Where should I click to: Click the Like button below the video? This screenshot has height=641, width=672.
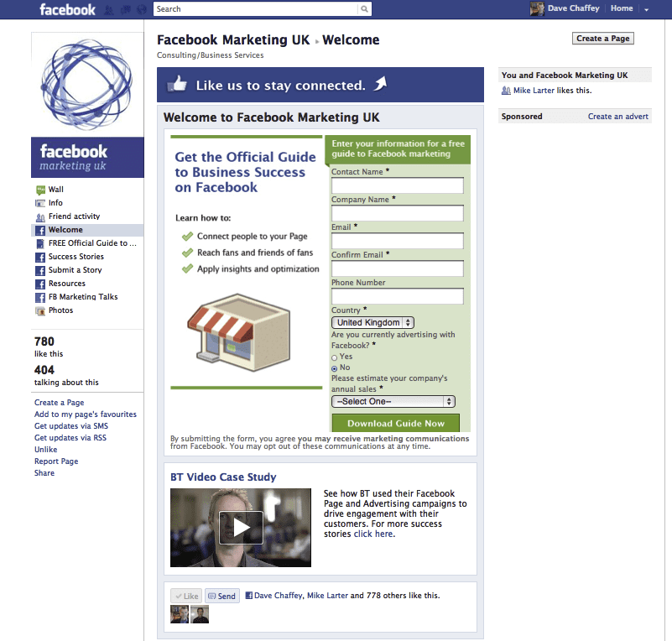[186, 596]
